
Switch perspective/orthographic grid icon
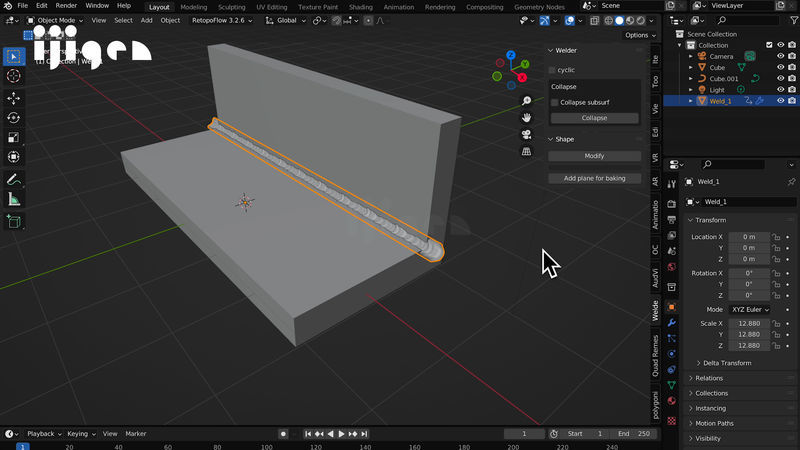[x=526, y=152]
